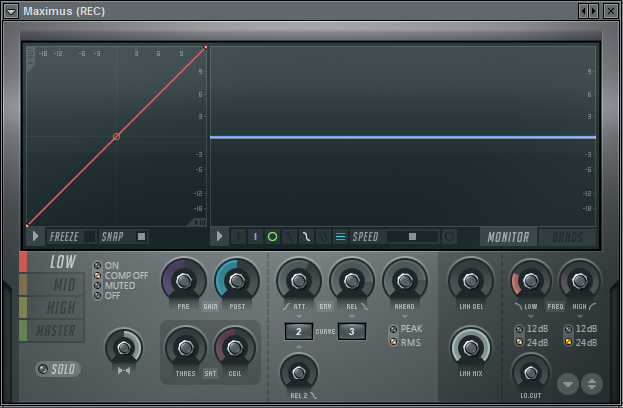Click the next preset right arrow
The height and width of the screenshot is (408, 623).
pyautogui.click(x=594, y=11)
